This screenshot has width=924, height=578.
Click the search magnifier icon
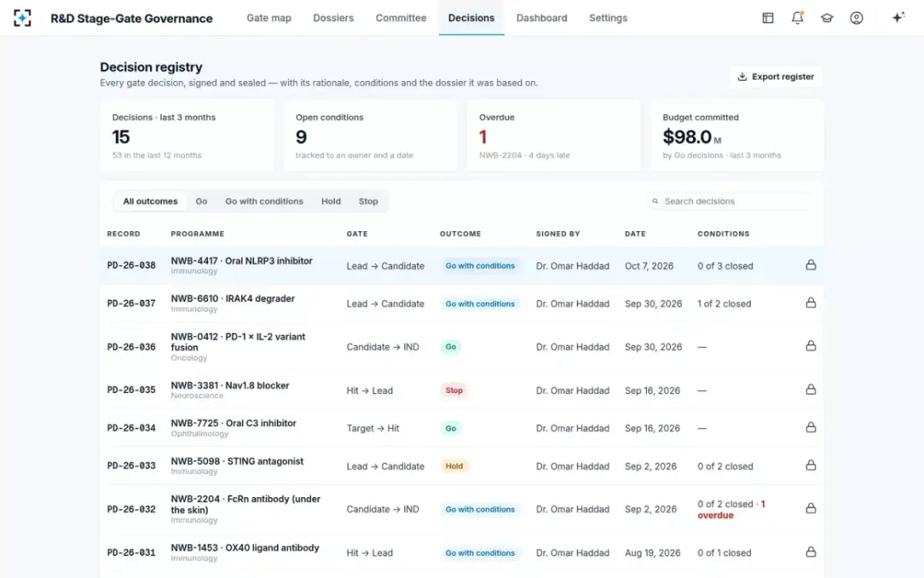pyautogui.click(x=656, y=201)
